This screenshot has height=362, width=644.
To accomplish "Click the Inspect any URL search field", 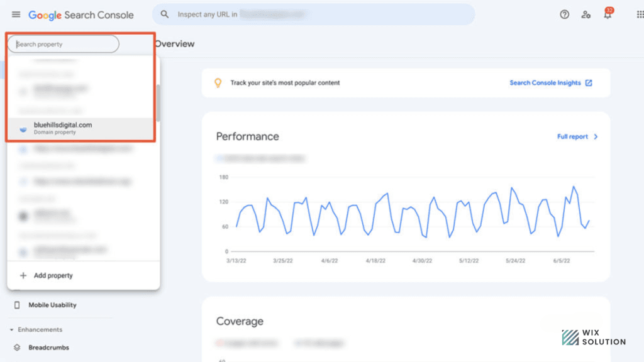I will pyautogui.click(x=314, y=14).
